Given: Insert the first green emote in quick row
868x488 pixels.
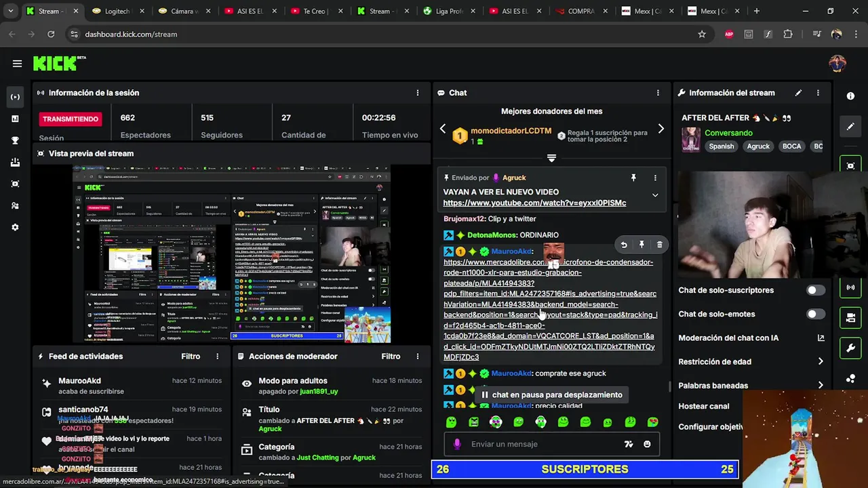Looking at the screenshot, I should pyautogui.click(x=451, y=422).
